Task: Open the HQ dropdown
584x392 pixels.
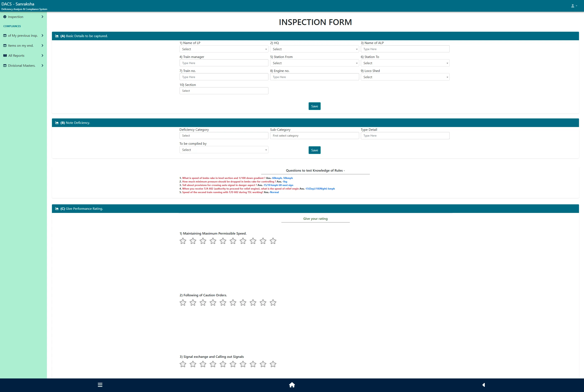Action: (315, 49)
